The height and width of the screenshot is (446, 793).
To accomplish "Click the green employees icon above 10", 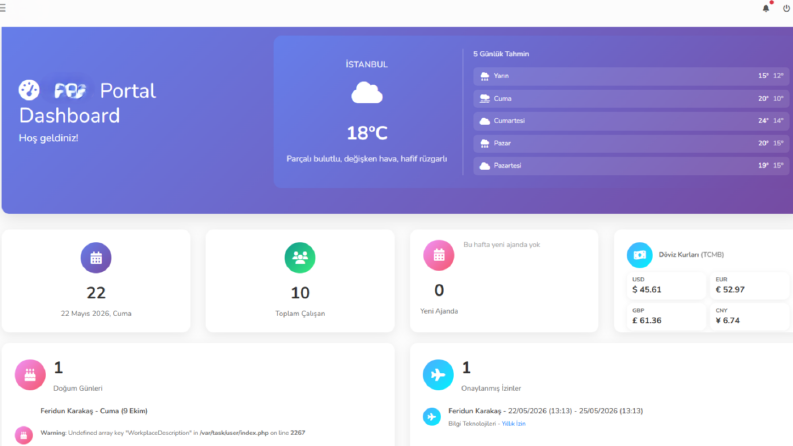I will (x=300, y=258).
